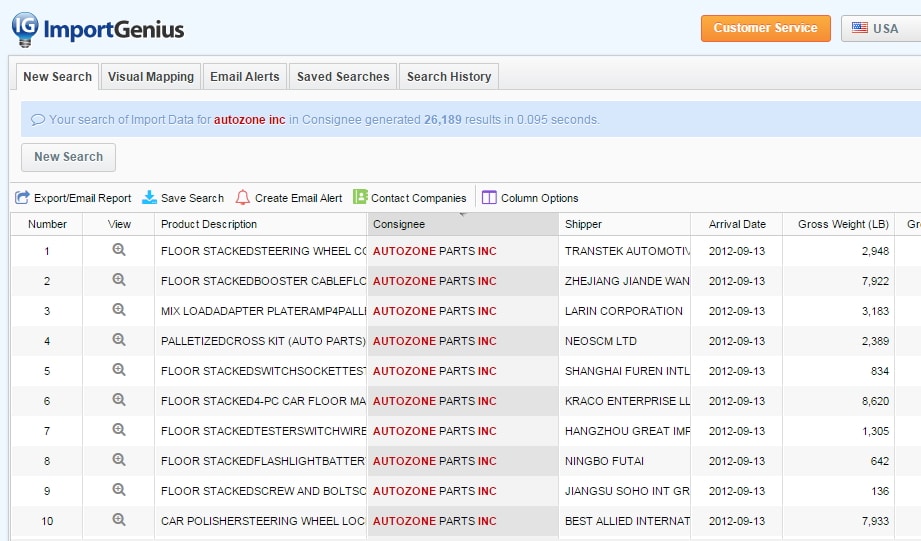Viewport: 921px width, 541px height.
Task: Click the ImportGenius lightbulb logo
Action: point(25,29)
